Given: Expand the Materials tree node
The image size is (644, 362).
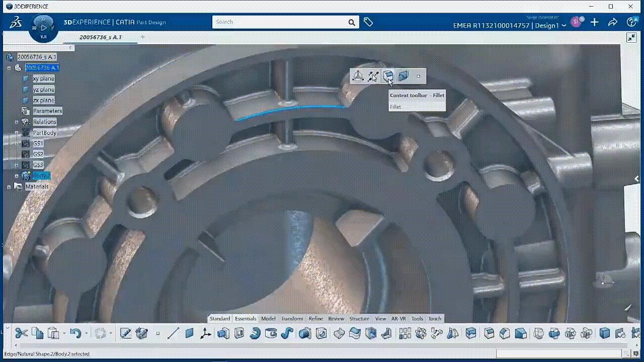Looking at the screenshot, I should coord(9,187).
